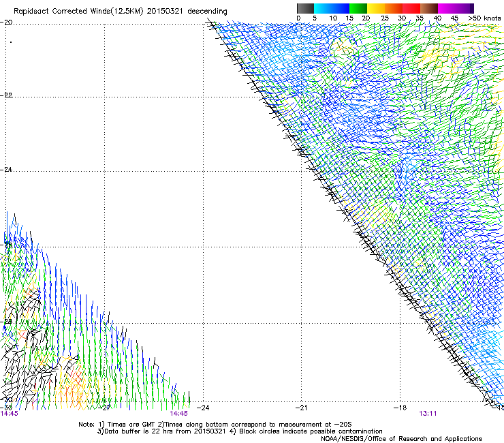Viewport: 504px width, 443px height.
Task: Click the '25' value on the legend scale
Action: point(385,18)
